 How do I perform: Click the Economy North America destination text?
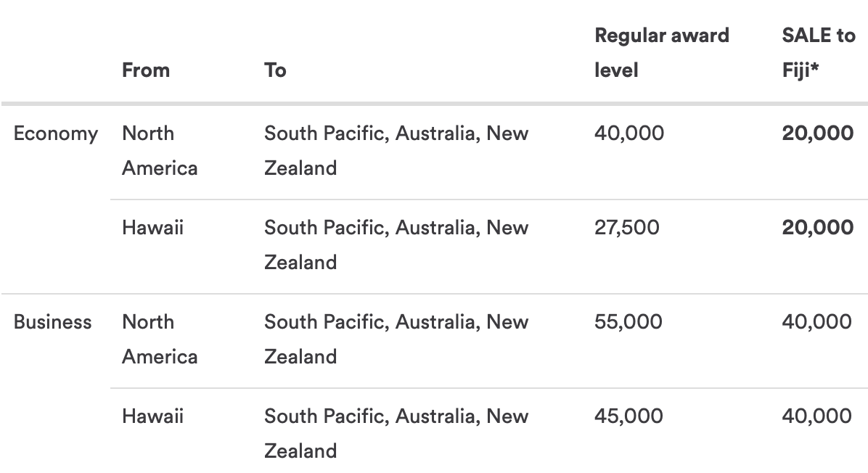coord(396,150)
